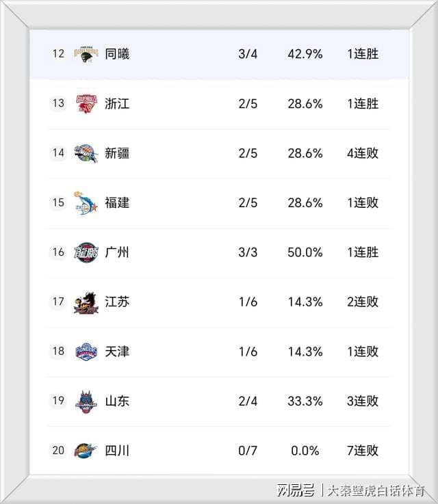Click the 同曦 team logo icon
438x504 pixels.
click(x=86, y=53)
